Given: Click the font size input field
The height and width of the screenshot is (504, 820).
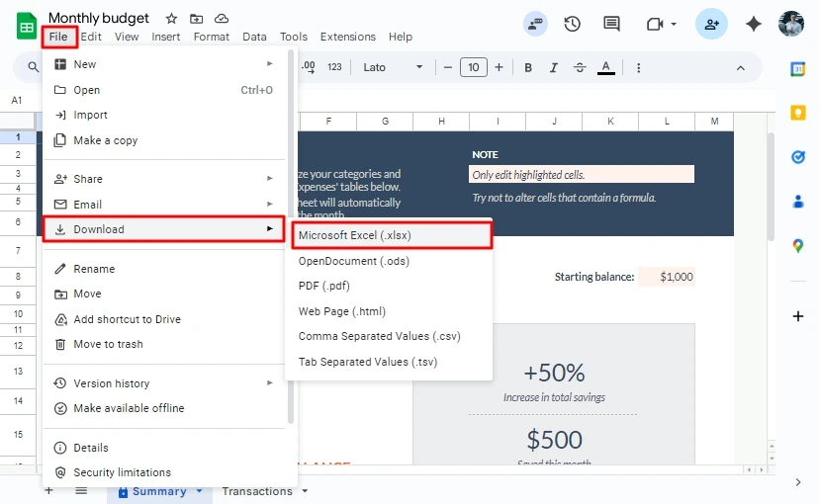Looking at the screenshot, I should pyautogui.click(x=473, y=67).
